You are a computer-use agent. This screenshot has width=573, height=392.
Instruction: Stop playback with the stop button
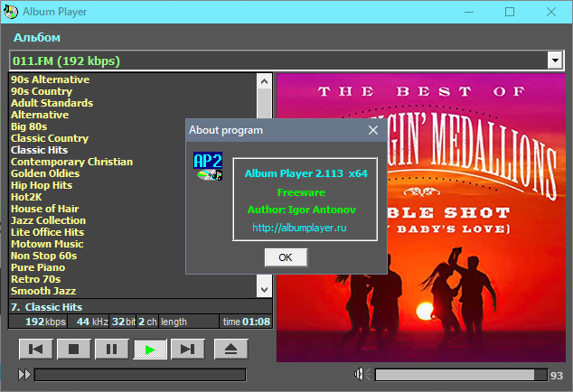click(x=74, y=350)
